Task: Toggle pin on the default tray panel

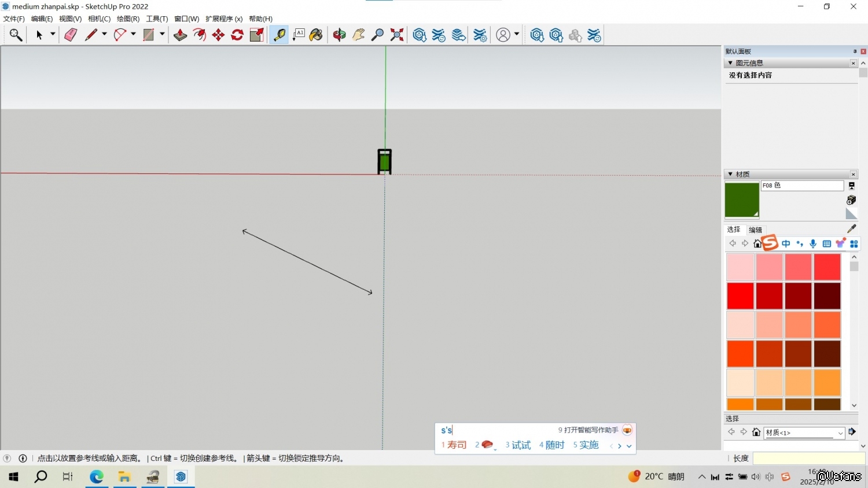Action: (855, 51)
